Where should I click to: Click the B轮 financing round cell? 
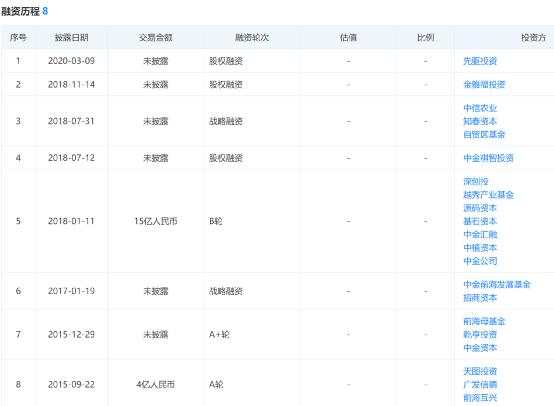(216, 221)
